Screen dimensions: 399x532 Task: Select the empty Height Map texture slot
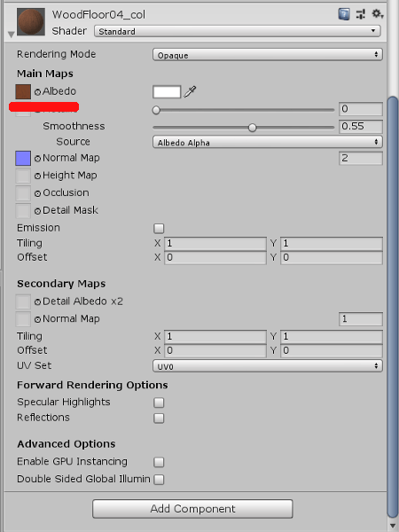(23, 176)
